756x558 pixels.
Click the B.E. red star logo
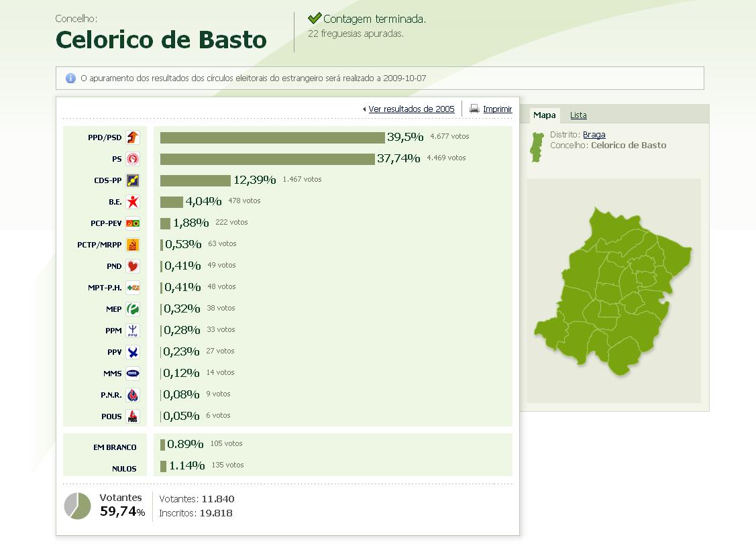click(x=133, y=202)
